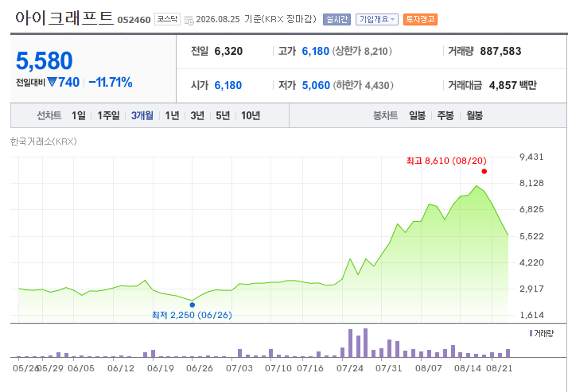Screen dimensions: 568x392
Task: Click the change percentage -11.71%
Action: point(110,83)
